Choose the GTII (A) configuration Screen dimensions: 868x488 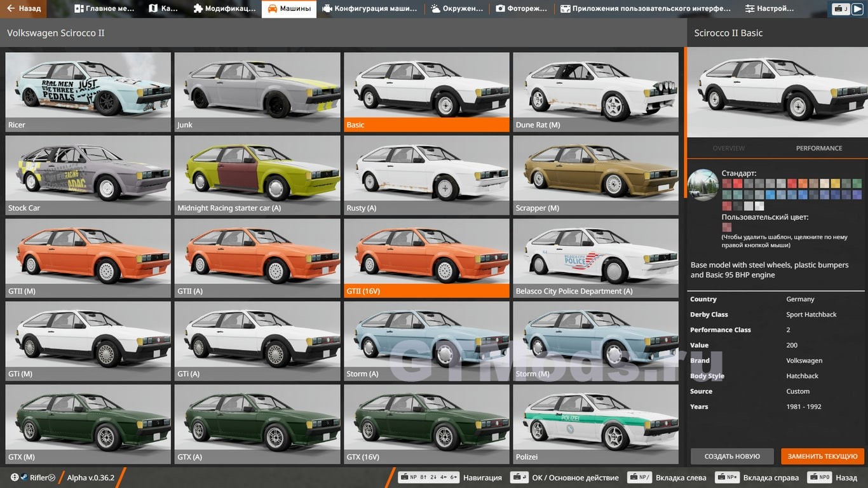(257, 258)
